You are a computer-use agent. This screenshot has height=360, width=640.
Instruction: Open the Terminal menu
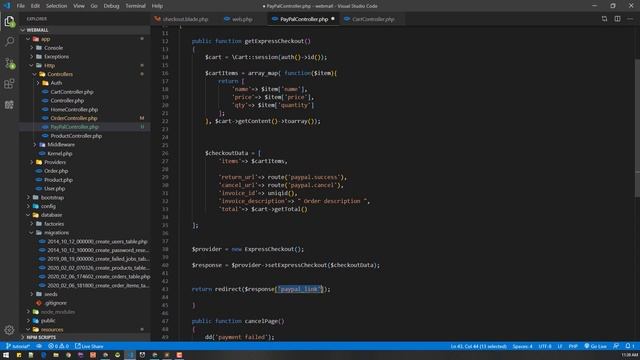point(136,6)
